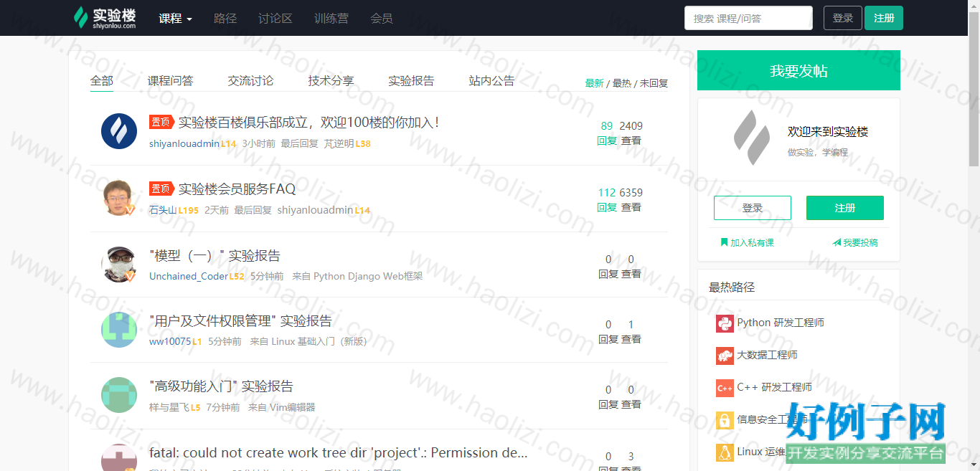The image size is (980, 471).
Task: Click the shiyanlou logo in the navbar
Action: coord(105,18)
